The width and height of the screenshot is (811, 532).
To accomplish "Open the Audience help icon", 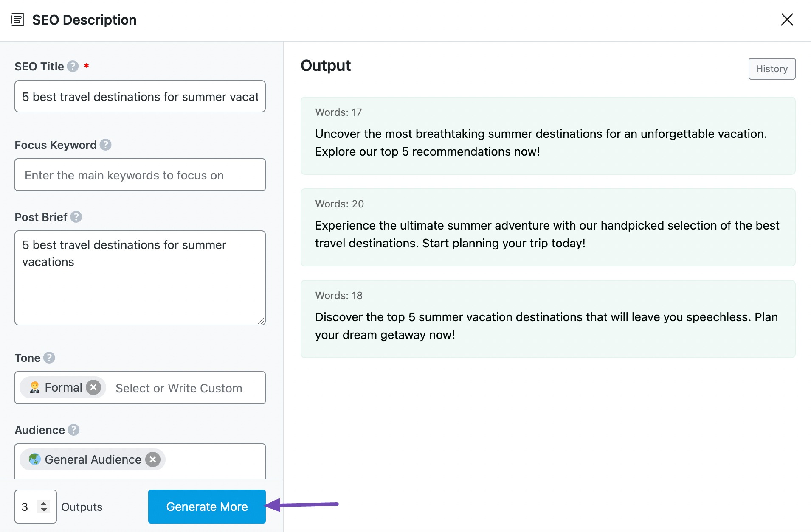I will (x=74, y=430).
